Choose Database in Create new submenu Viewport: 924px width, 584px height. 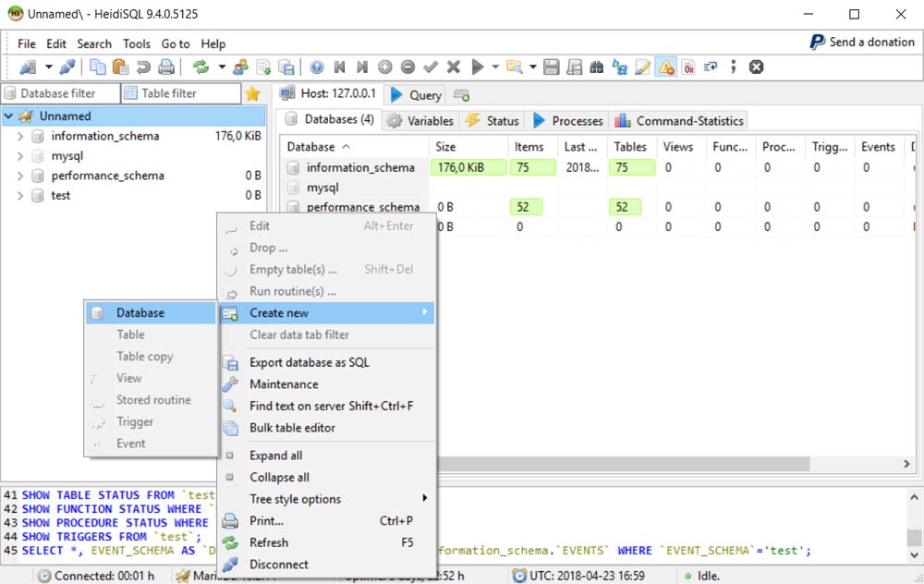140,313
